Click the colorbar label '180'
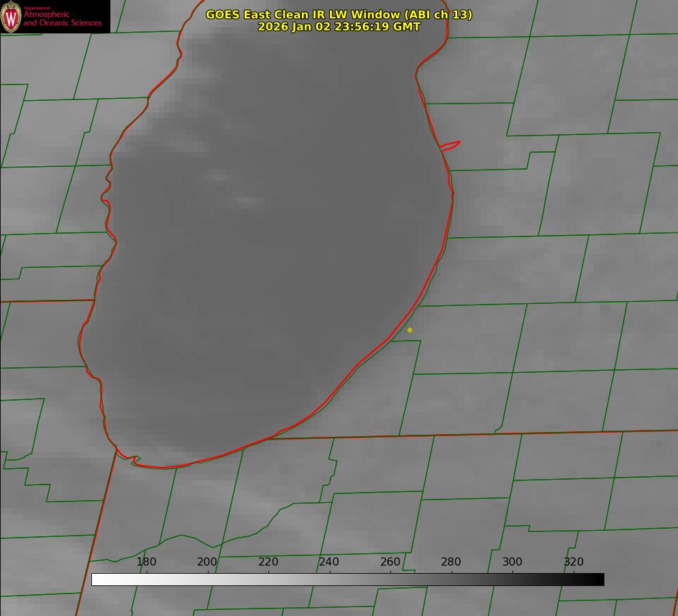678x616 pixels. [x=146, y=561]
